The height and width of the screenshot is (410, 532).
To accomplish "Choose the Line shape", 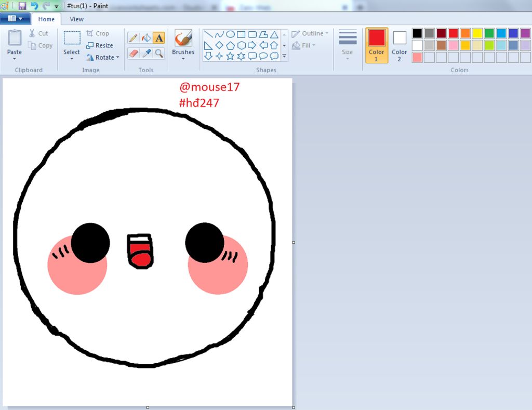I will click(208, 34).
